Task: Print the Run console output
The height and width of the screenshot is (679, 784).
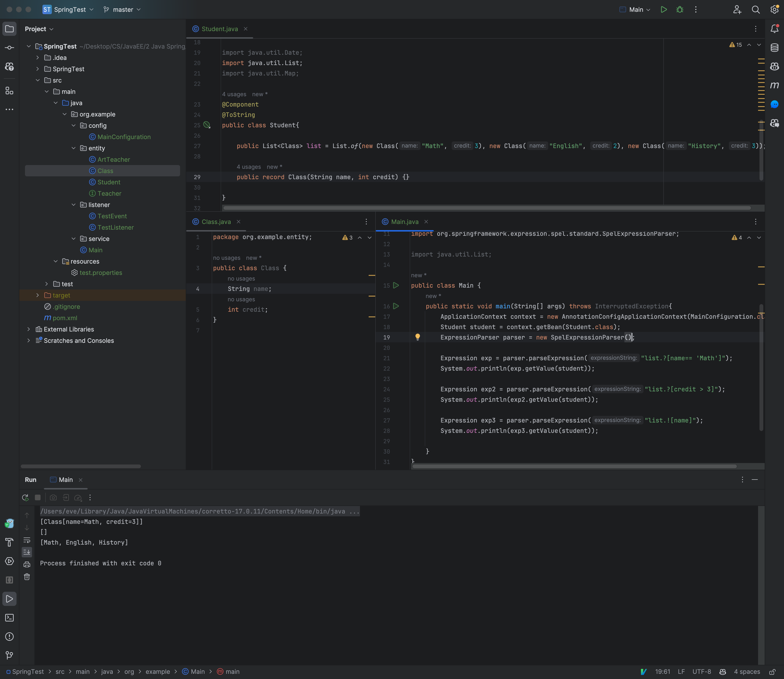Action: click(x=27, y=565)
